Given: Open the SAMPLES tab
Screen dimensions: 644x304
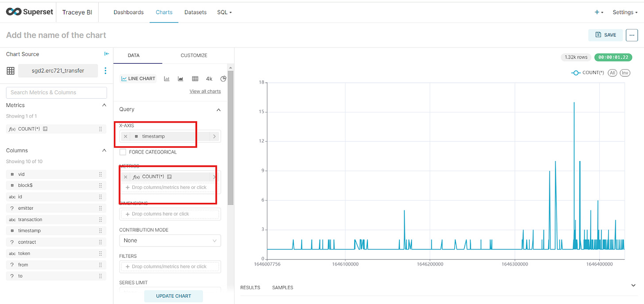Looking at the screenshot, I should coord(283,288).
